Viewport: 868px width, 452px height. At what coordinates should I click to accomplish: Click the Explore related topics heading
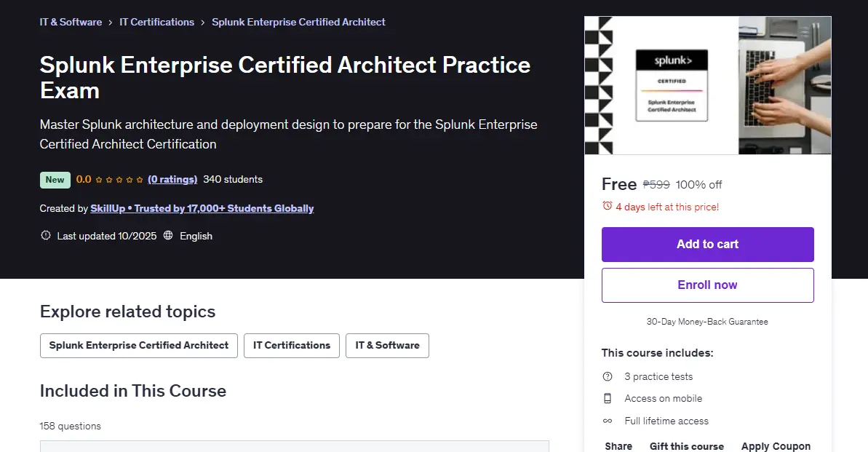(x=127, y=312)
